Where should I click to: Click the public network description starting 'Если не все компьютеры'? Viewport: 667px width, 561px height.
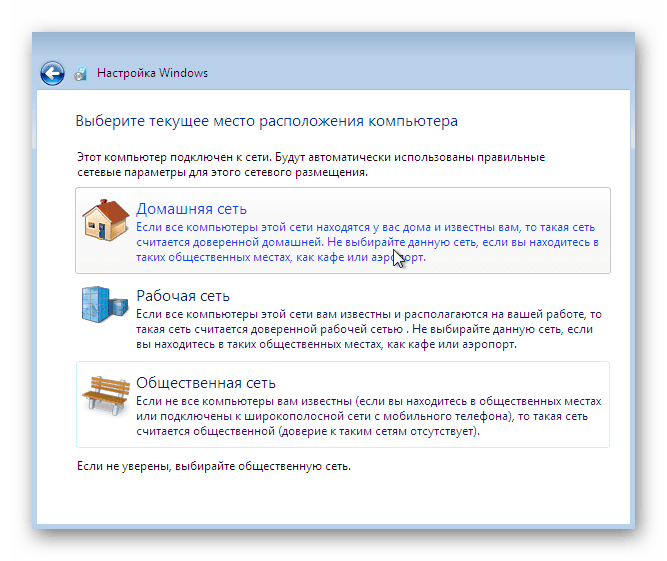pyautogui.click(x=369, y=416)
